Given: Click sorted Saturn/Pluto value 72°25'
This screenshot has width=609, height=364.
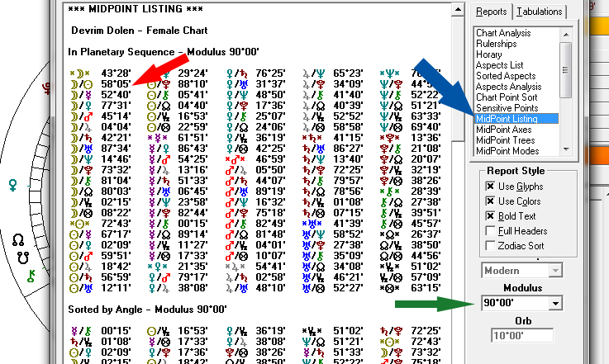Looking at the screenshot, I should point(426,331).
